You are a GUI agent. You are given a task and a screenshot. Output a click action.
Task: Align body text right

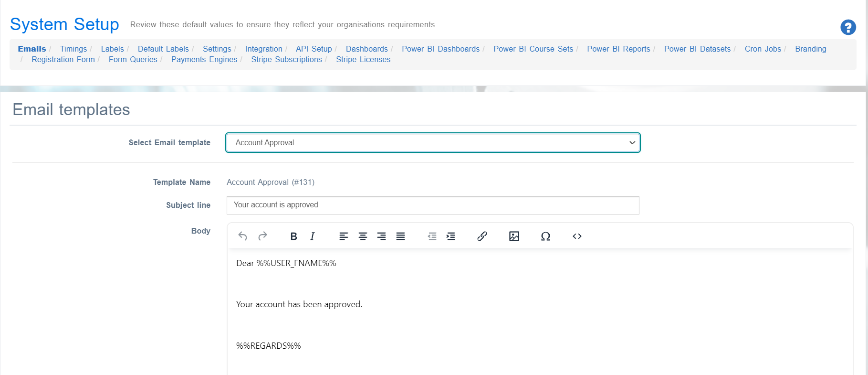click(382, 236)
